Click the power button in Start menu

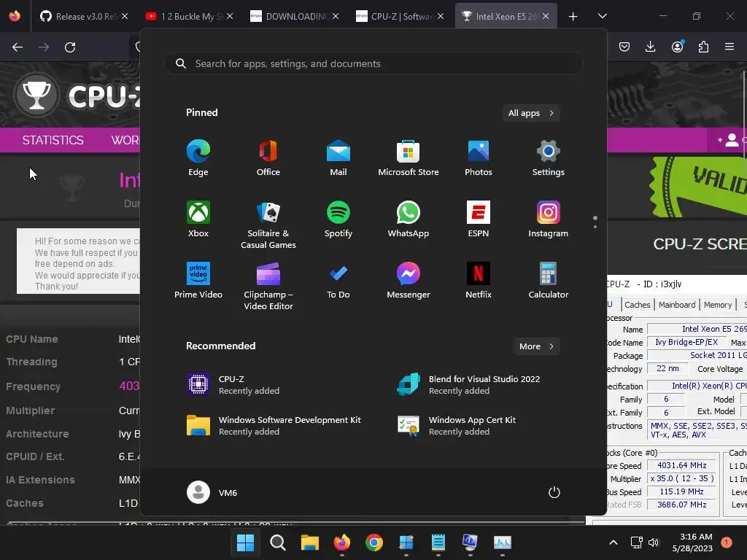(554, 492)
